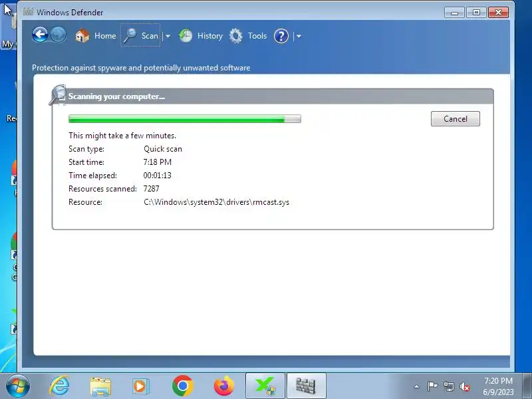Viewport: 532px width, 399px height.
Task: Click the Show Desktop strip
Action: [527, 386]
